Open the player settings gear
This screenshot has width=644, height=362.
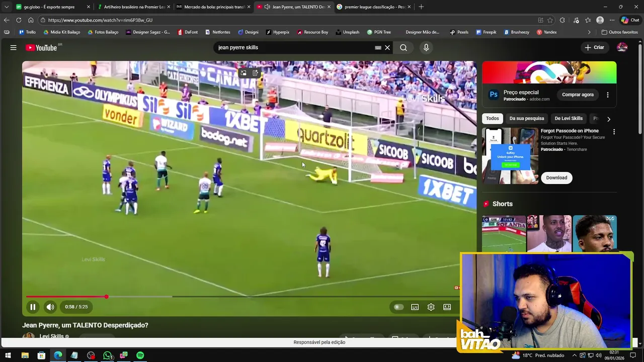431,307
